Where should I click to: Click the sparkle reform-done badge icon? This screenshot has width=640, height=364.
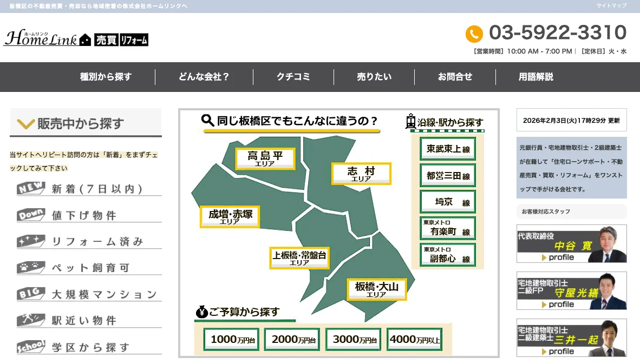(x=31, y=241)
